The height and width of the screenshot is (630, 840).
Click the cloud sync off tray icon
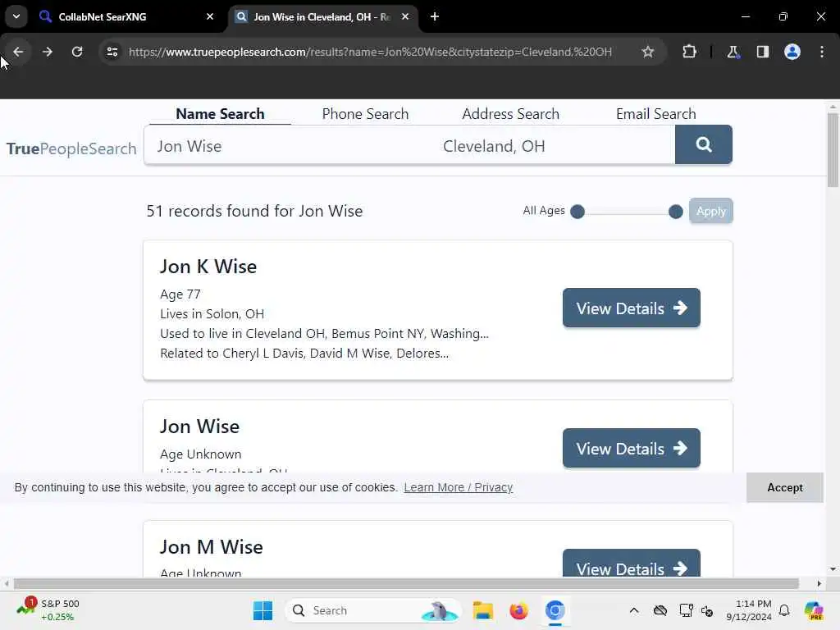coord(660,610)
